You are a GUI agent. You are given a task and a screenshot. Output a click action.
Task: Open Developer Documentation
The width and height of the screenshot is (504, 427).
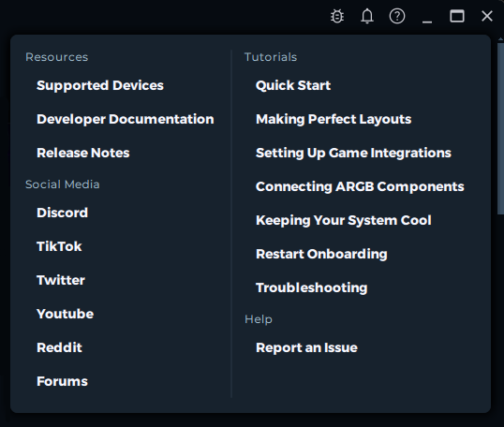125,119
